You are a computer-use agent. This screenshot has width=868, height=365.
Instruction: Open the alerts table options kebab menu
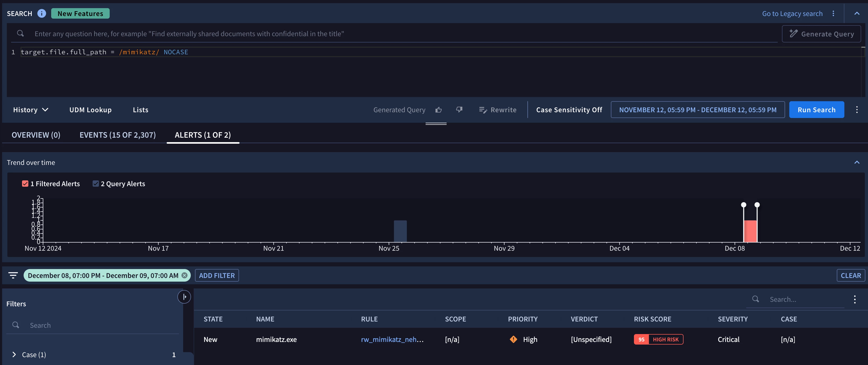[855, 299]
